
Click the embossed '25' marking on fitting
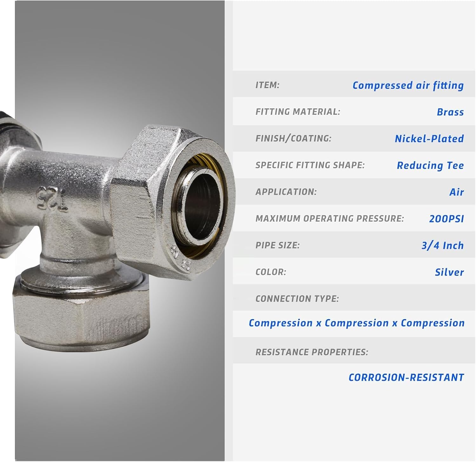pos(53,199)
